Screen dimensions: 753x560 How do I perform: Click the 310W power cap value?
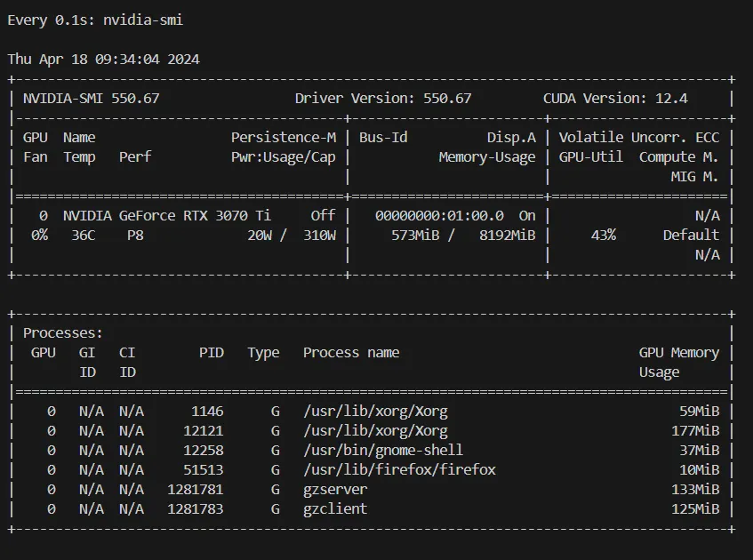click(x=319, y=235)
